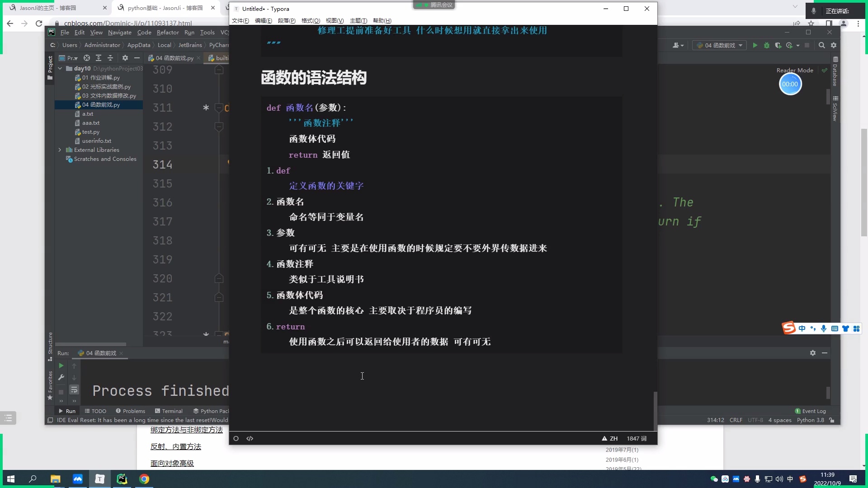Screen dimensions: 868x488
Task: Hide the Run tool window panel
Action: pos(825,353)
